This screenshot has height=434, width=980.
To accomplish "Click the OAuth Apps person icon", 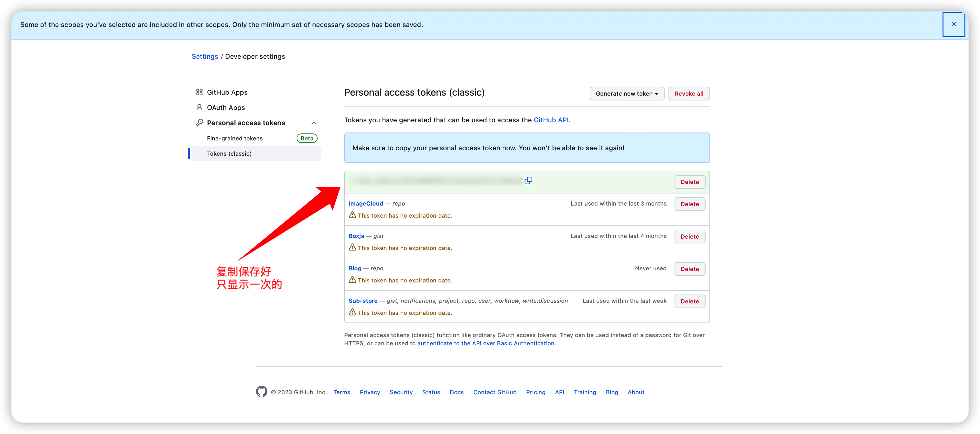I will coord(199,107).
